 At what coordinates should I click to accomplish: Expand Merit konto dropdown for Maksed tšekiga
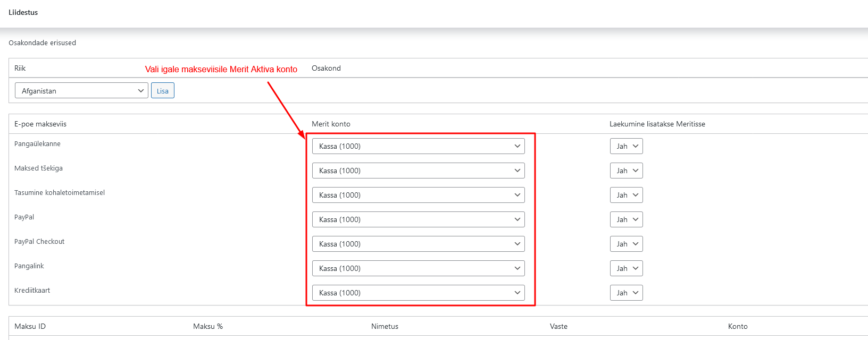[x=418, y=171]
